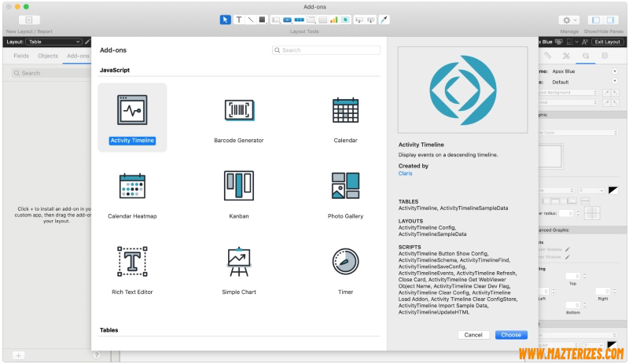Viewport: 629px width, 364px height.
Task: Select the Text tool in Layout Tools
Action: 239,20
